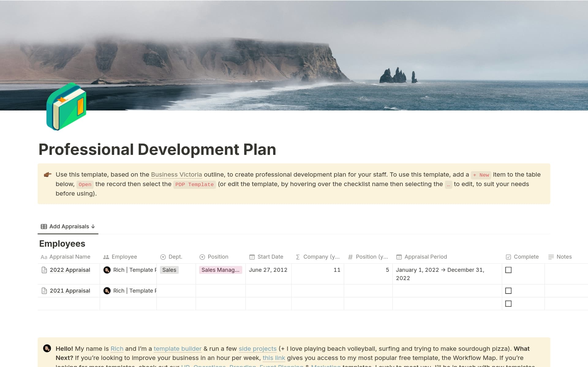
Task: Select the Add Appraisals view tab
Action: click(69, 227)
